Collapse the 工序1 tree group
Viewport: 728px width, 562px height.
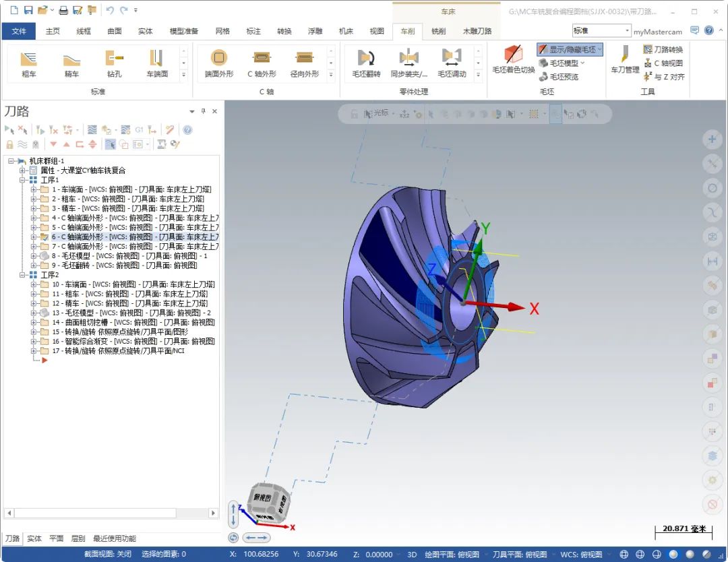coord(23,180)
